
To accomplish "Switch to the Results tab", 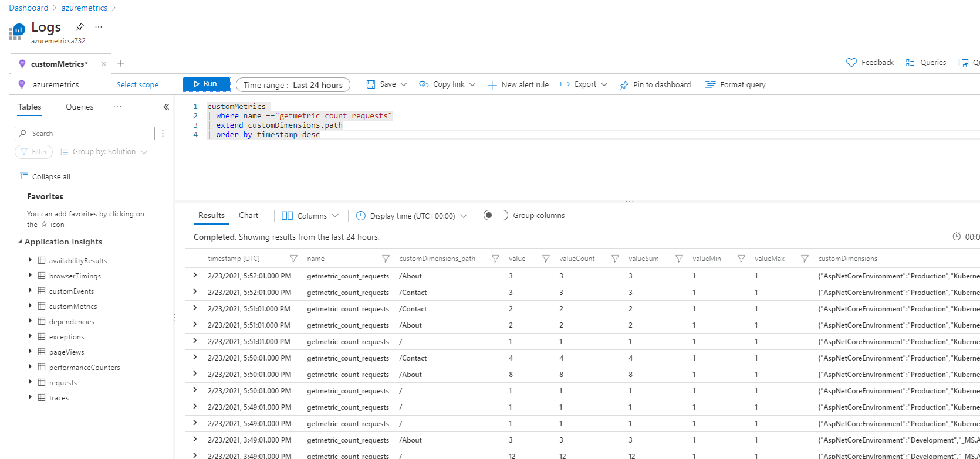I will coord(211,216).
